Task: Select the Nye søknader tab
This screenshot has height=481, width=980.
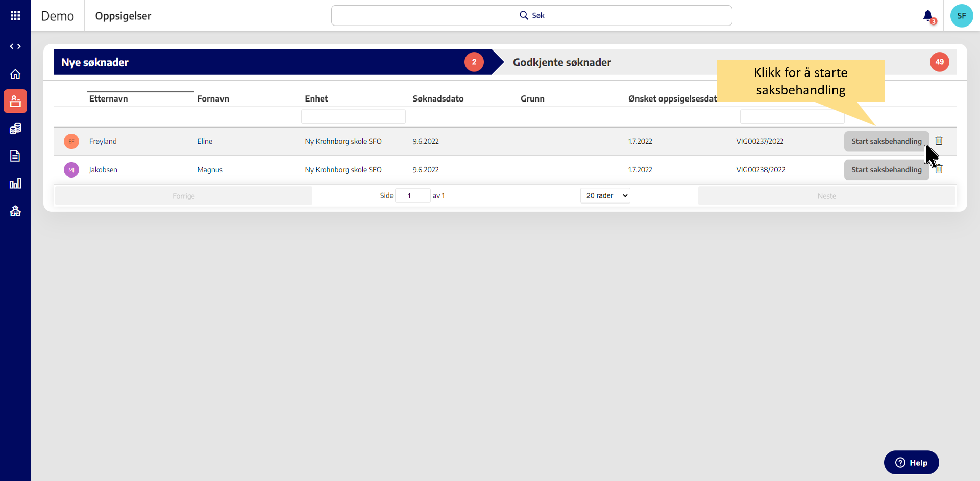Action: click(95, 62)
